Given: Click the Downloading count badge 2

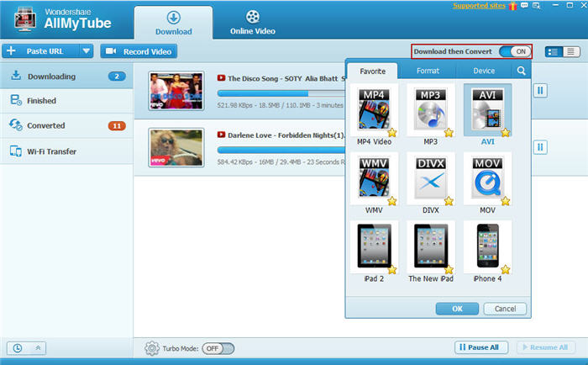Looking at the screenshot, I should click(x=117, y=77).
